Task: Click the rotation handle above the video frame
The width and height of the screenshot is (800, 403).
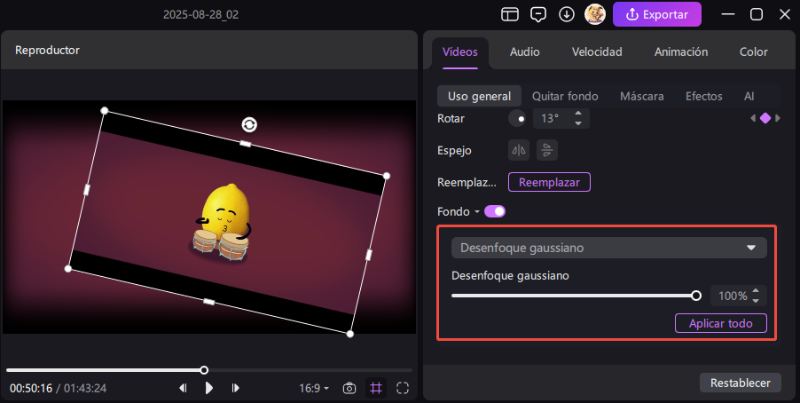Action: point(249,124)
